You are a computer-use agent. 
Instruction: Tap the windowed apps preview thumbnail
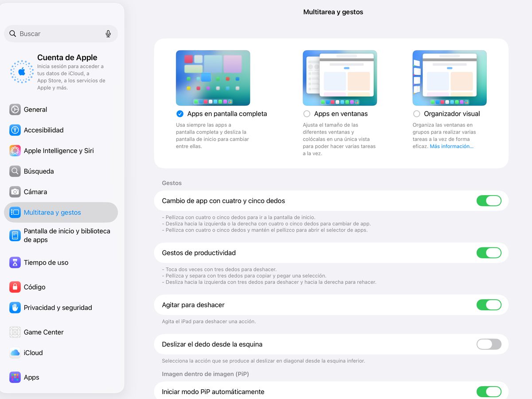coord(340,78)
